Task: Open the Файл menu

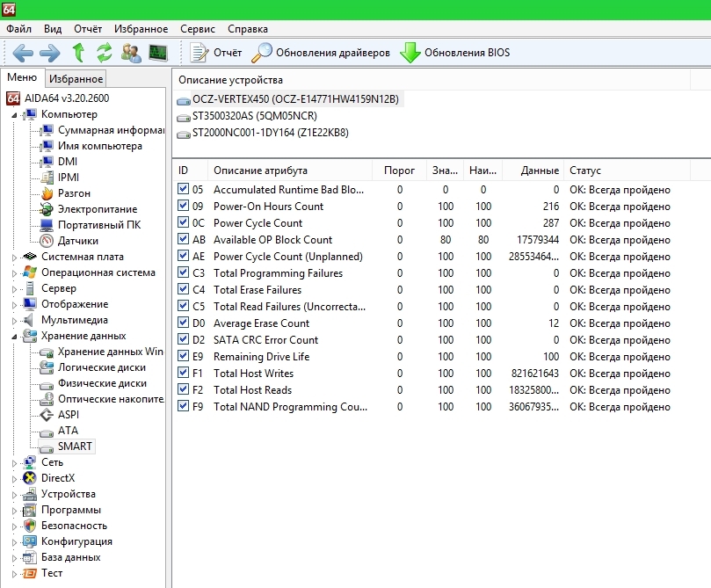Action: point(18,29)
